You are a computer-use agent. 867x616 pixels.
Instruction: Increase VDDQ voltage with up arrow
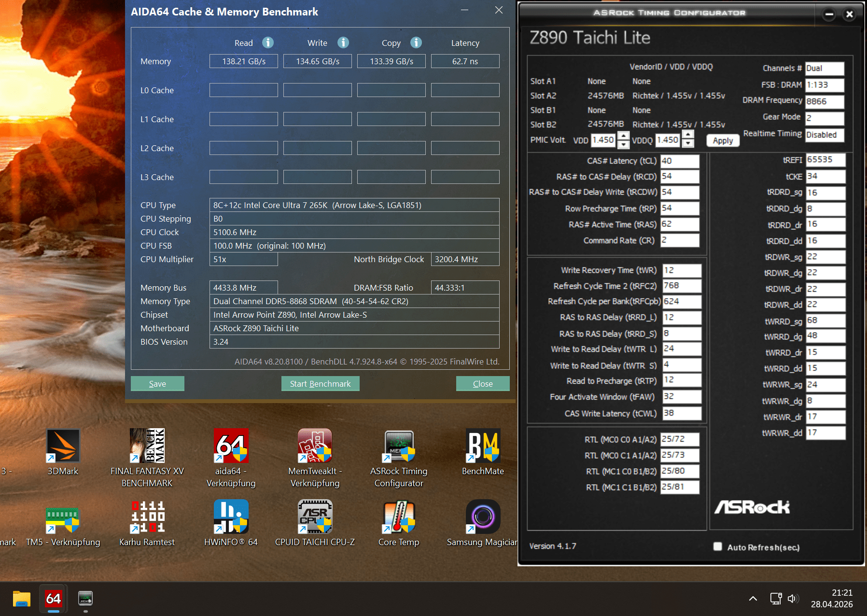688,135
